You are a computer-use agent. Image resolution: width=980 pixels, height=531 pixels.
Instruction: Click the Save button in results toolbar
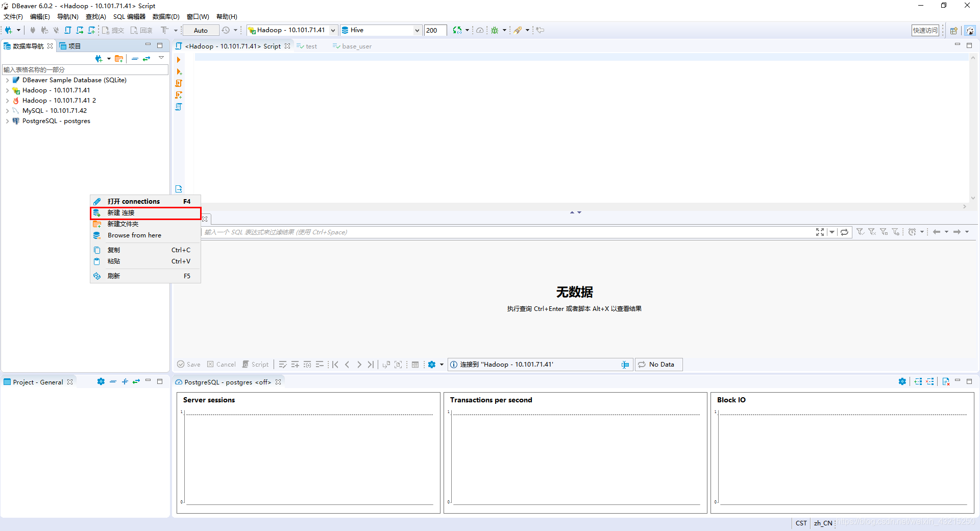tap(189, 364)
